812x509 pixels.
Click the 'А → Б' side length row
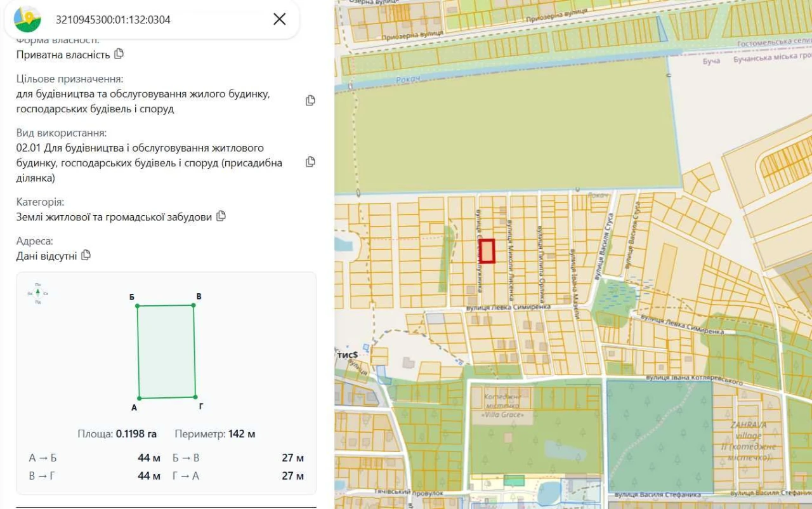point(95,458)
